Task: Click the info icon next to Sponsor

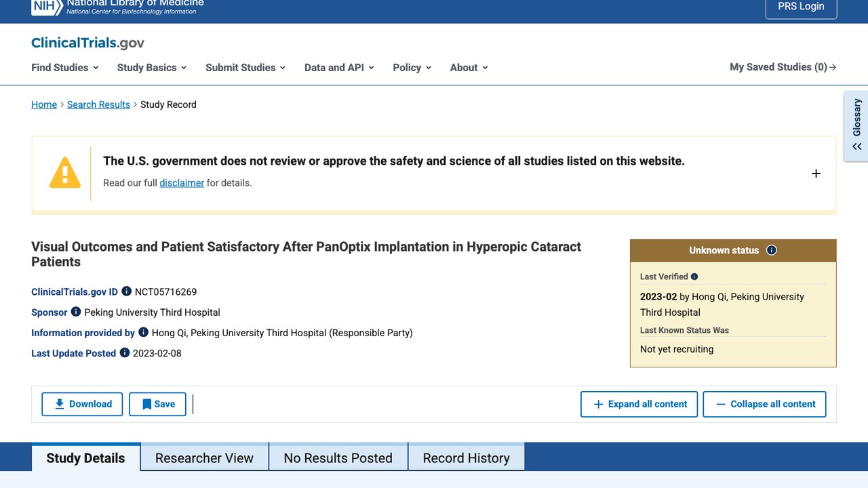Action: pyautogui.click(x=76, y=312)
